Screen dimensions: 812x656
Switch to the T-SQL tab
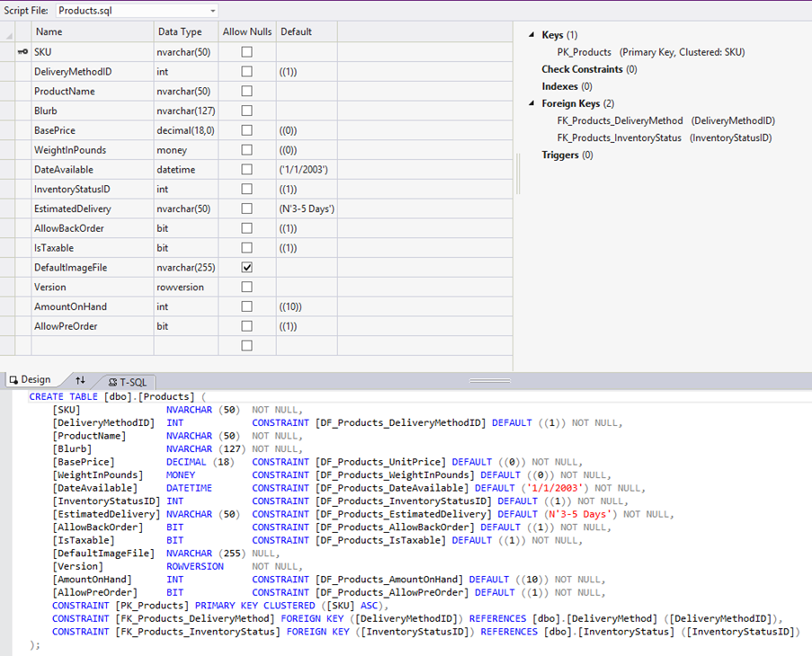pos(128,382)
